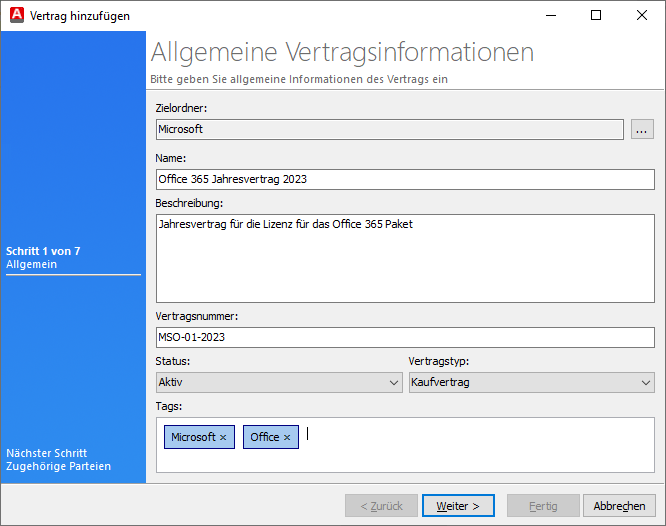The width and height of the screenshot is (666, 526).
Task: Click into the Name field
Action: [405, 179]
